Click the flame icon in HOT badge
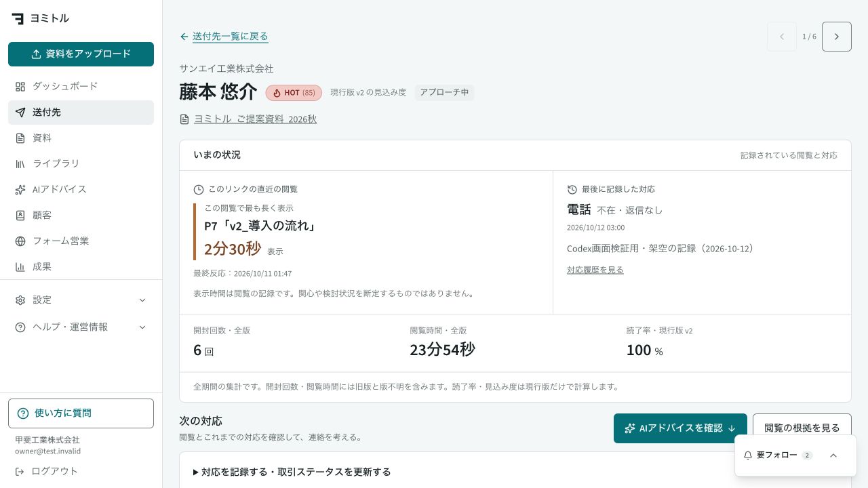Viewport: 868px width, 488px height. [277, 93]
